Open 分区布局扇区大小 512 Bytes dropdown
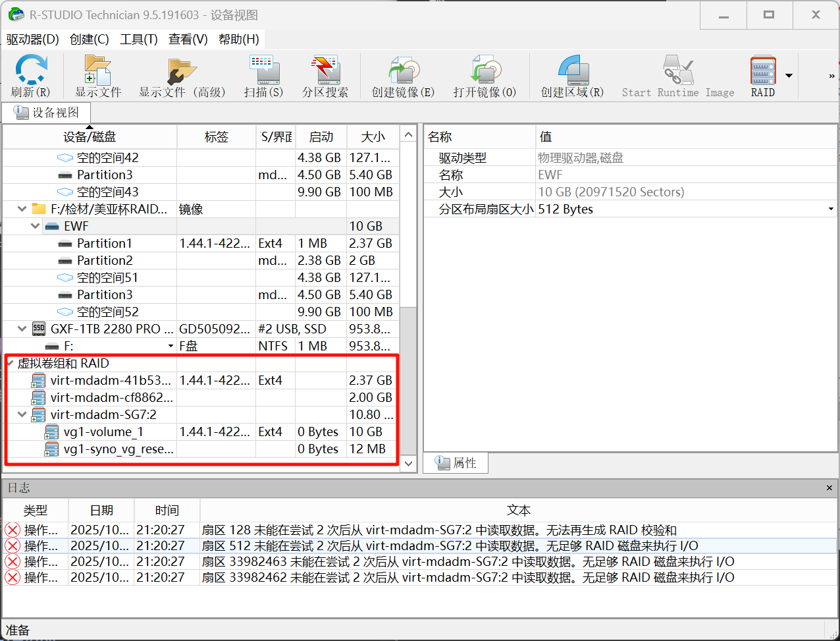 point(831,209)
